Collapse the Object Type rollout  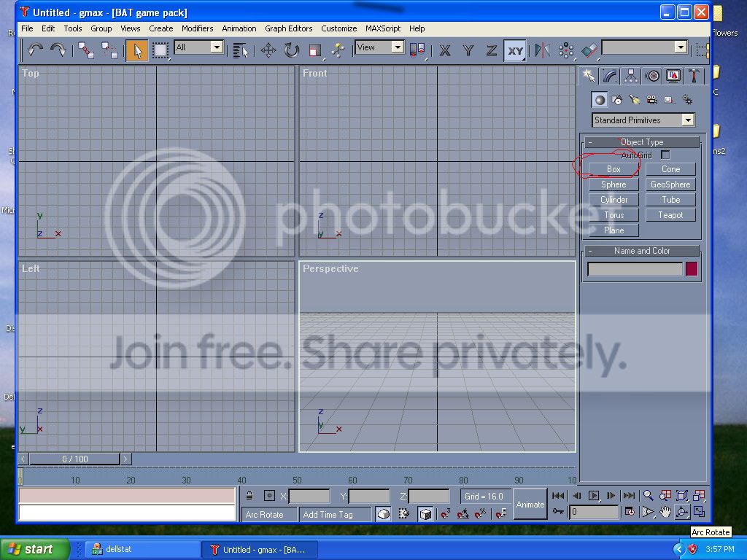point(642,142)
